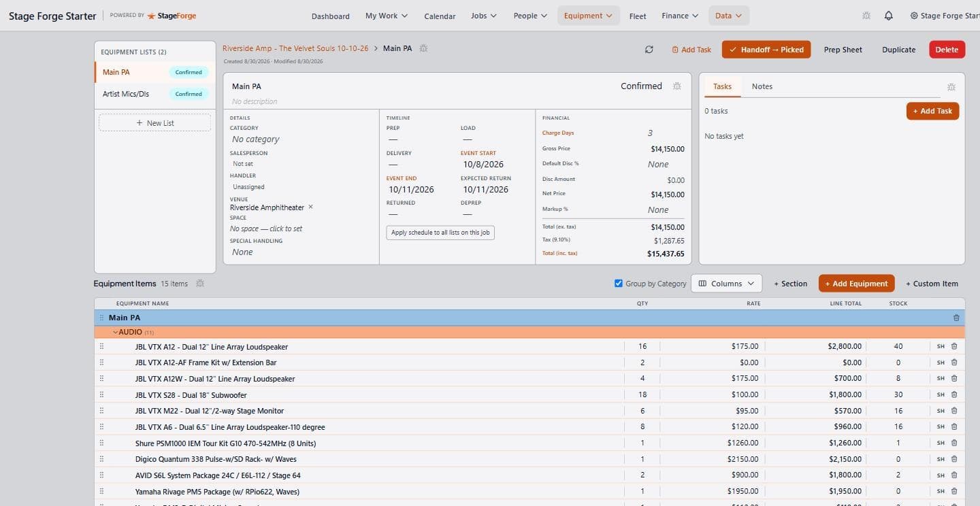This screenshot has height=506, width=980.
Task: Delete the JBL VTX S28 Subwoofer row
Action: pos(954,394)
